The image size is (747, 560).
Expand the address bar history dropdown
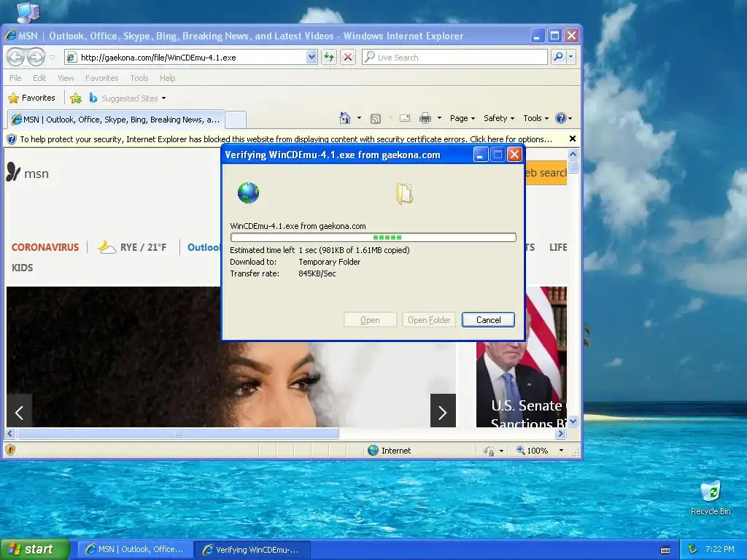point(311,57)
